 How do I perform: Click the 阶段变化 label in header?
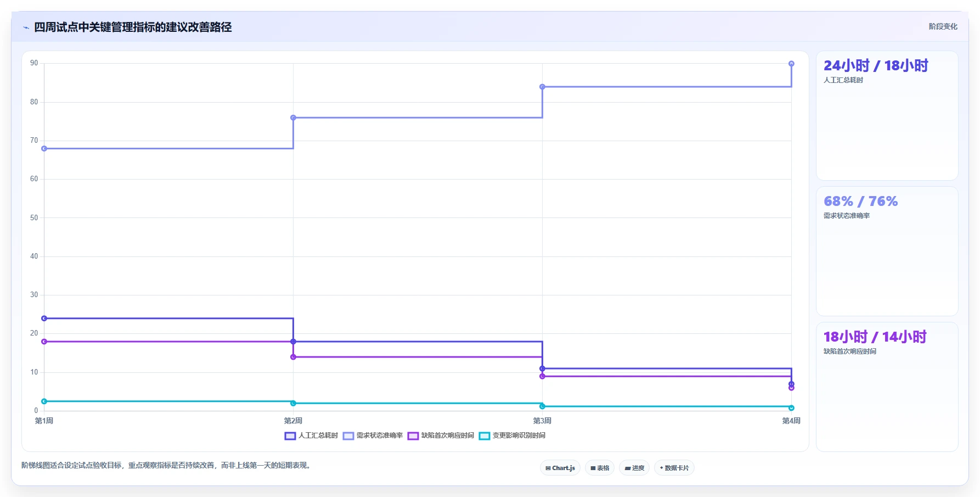pos(943,26)
